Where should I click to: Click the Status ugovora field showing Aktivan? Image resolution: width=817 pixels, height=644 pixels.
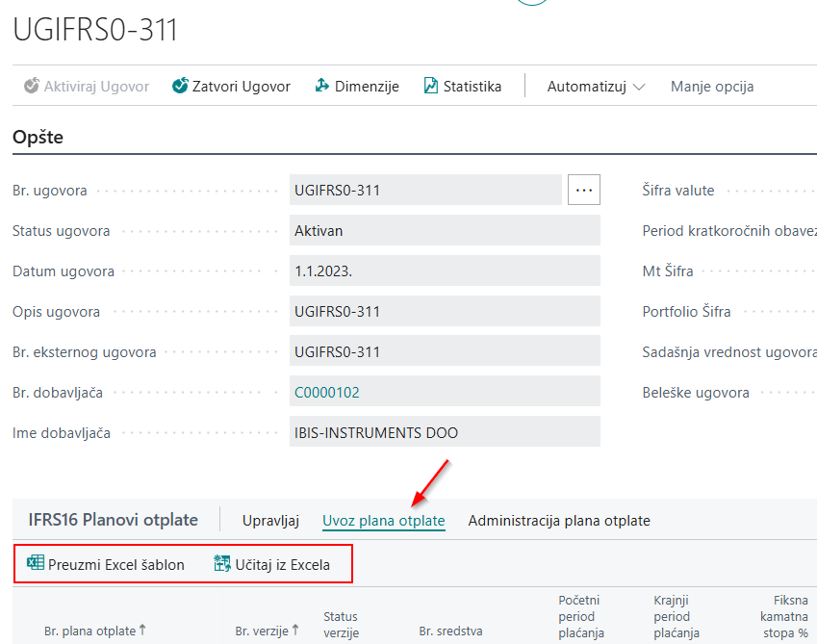point(445,230)
